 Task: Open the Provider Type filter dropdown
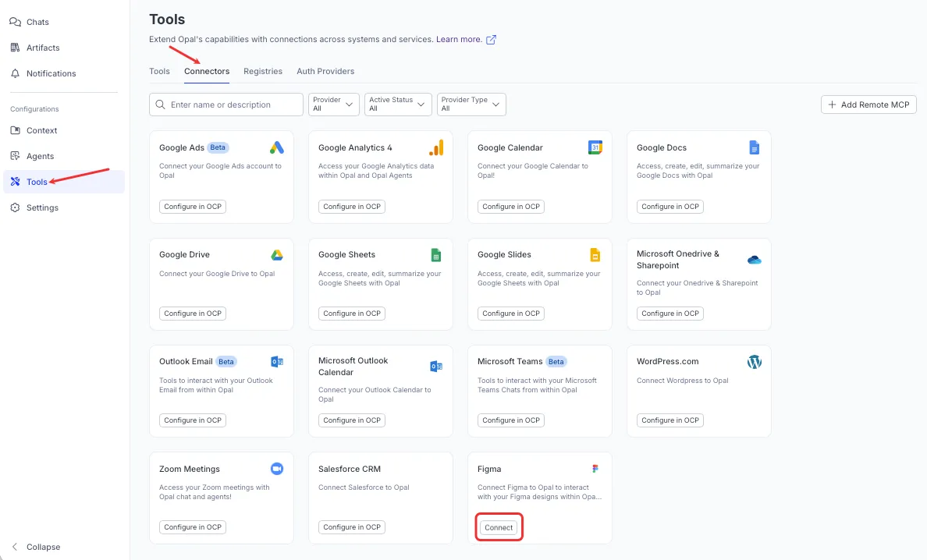[x=471, y=105]
